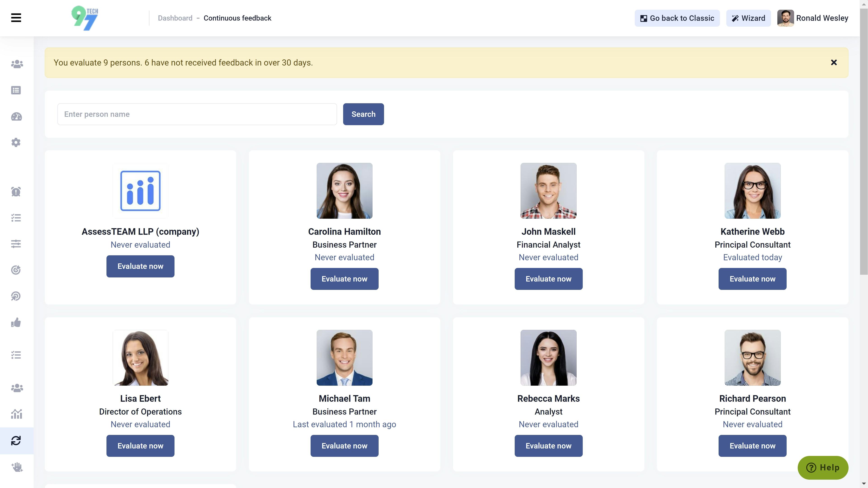Click the Enter person name field
Viewport: 868px width, 488px height.
tap(197, 114)
